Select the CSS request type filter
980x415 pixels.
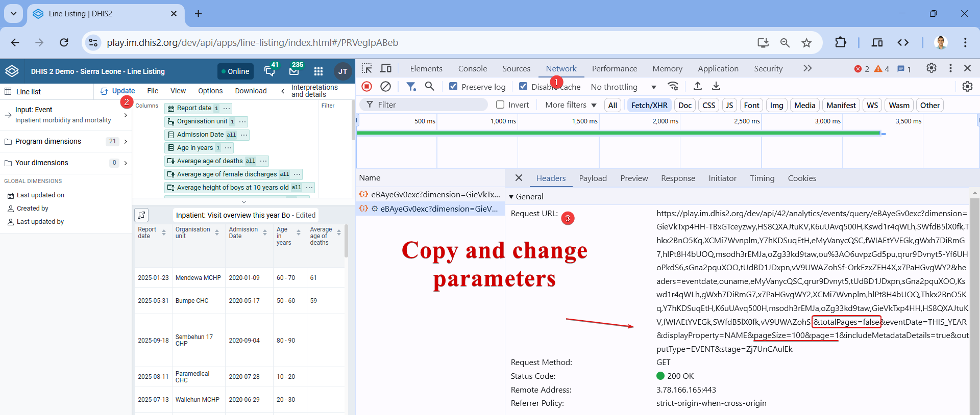coord(709,105)
